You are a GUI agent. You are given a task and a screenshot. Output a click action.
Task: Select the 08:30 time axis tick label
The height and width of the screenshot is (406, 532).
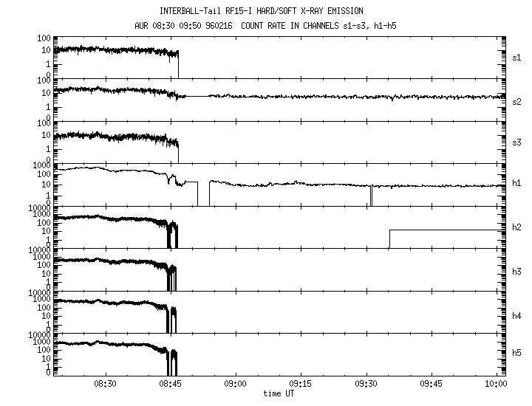106,385
